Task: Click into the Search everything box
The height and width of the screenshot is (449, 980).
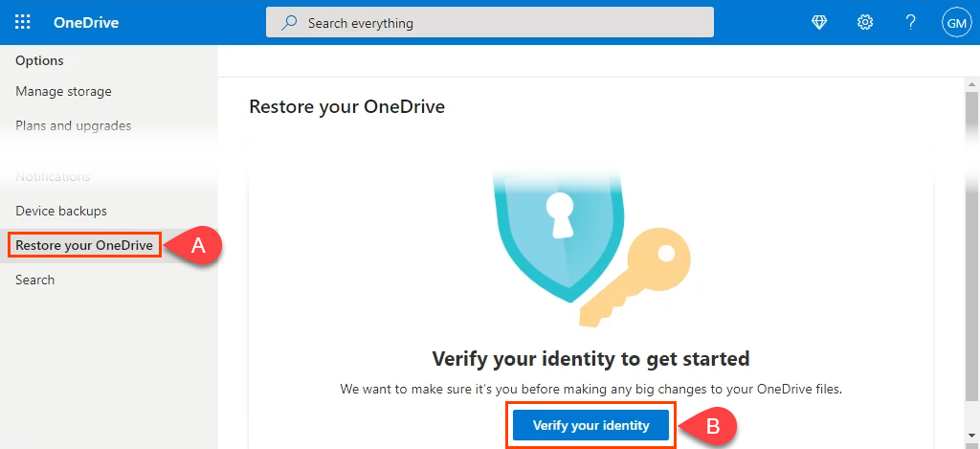Action: 498,22
